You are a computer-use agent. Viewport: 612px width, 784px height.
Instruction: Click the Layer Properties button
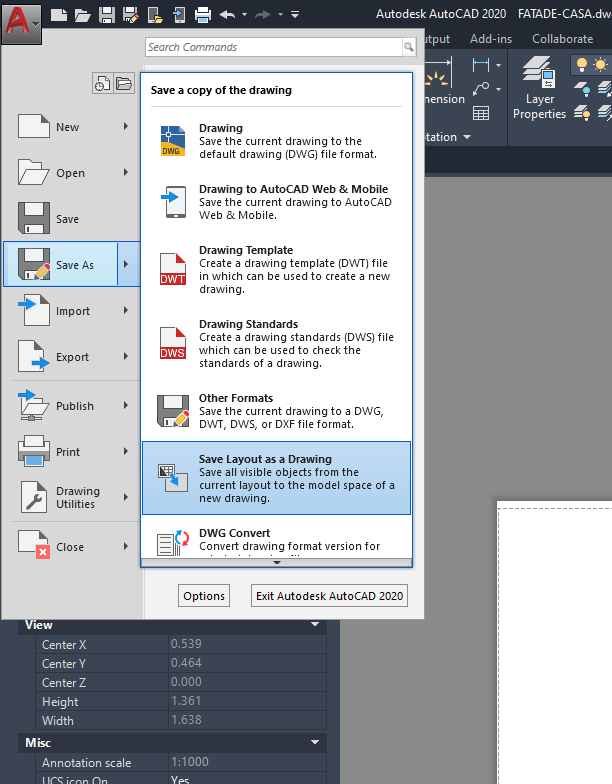coord(540,88)
